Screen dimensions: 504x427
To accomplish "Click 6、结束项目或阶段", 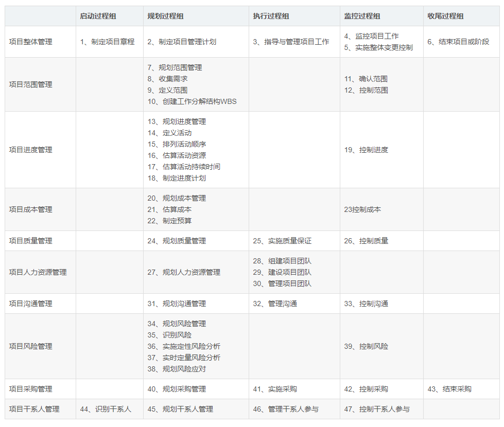I will (458, 42).
